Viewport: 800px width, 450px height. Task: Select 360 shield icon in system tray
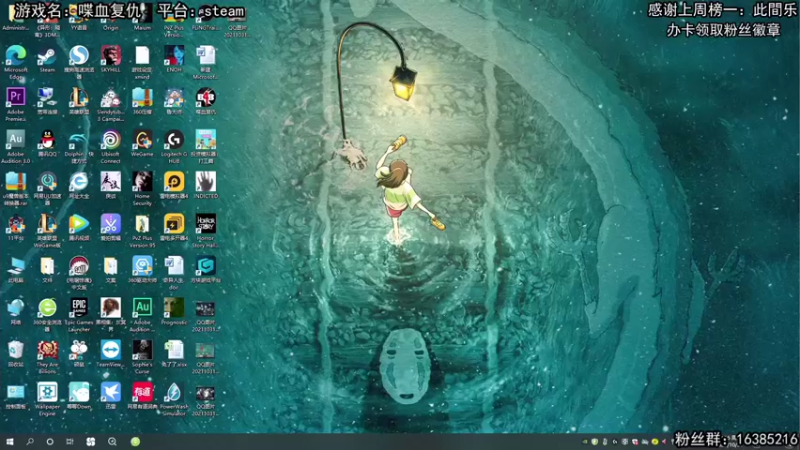pyautogui.click(x=594, y=442)
